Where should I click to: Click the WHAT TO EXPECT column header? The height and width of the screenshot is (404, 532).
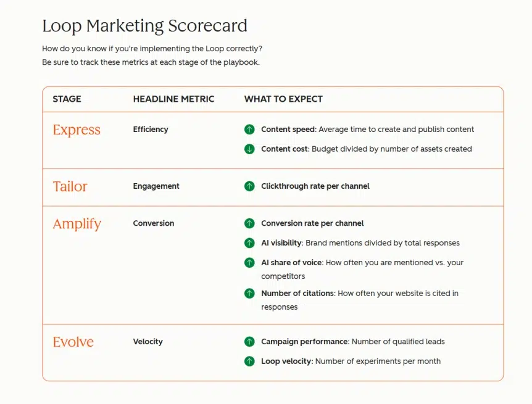click(x=283, y=99)
